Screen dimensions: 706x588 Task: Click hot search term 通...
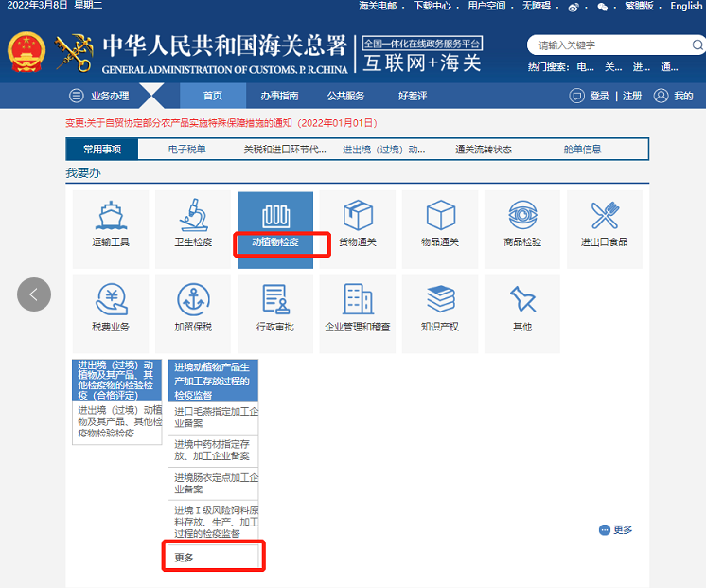pos(669,67)
